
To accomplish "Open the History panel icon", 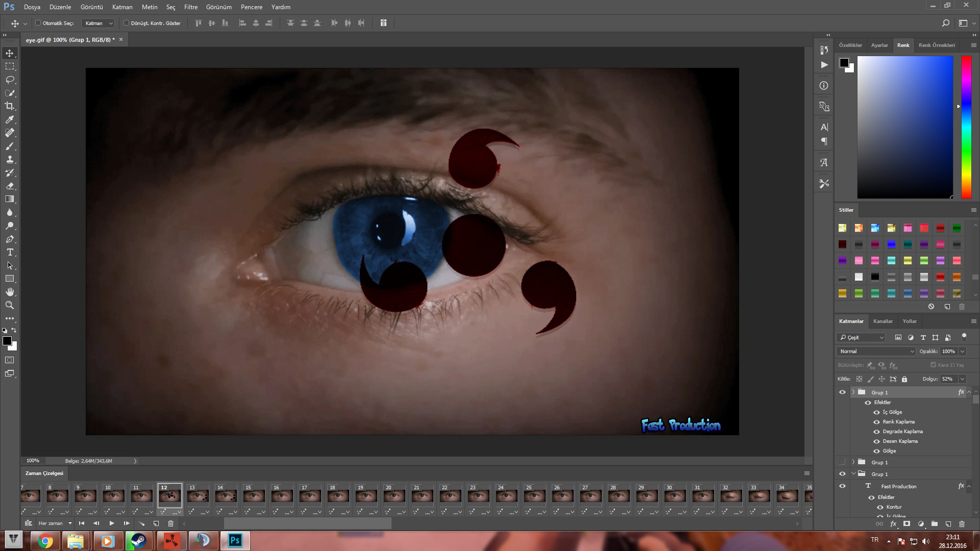I will [824, 50].
